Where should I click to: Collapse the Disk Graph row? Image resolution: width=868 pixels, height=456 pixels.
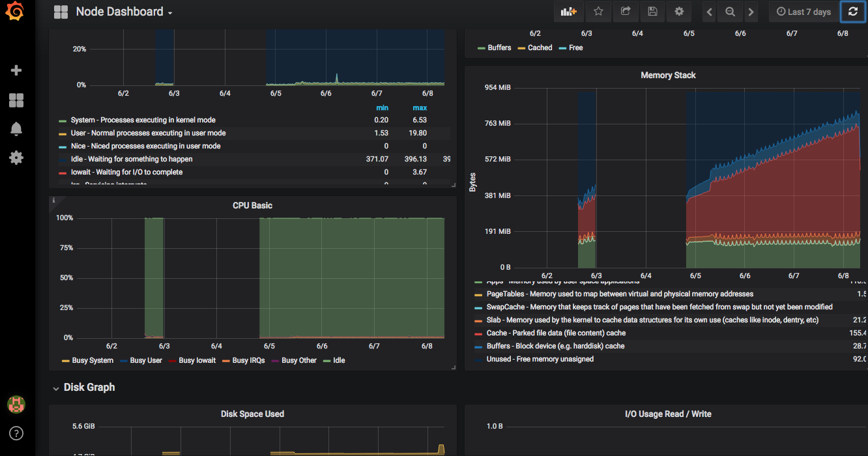click(83, 387)
